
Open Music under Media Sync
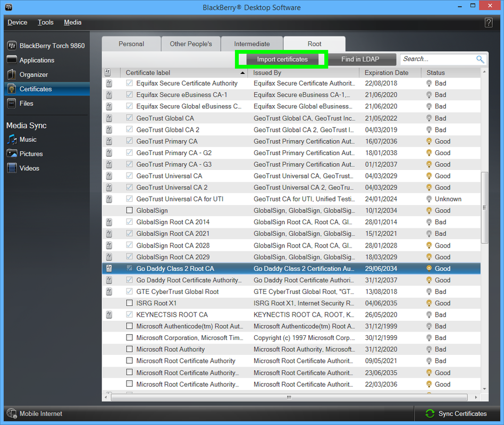(x=22, y=139)
